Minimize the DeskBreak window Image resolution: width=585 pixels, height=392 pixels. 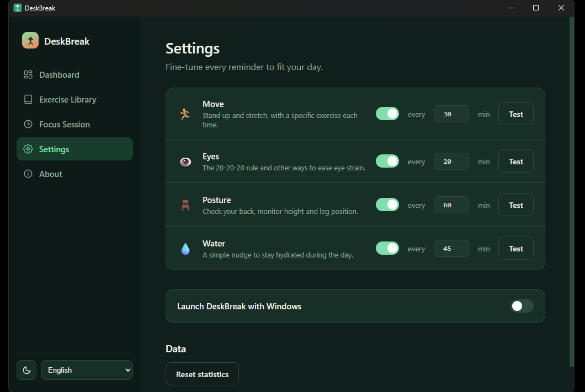[511, 8]
